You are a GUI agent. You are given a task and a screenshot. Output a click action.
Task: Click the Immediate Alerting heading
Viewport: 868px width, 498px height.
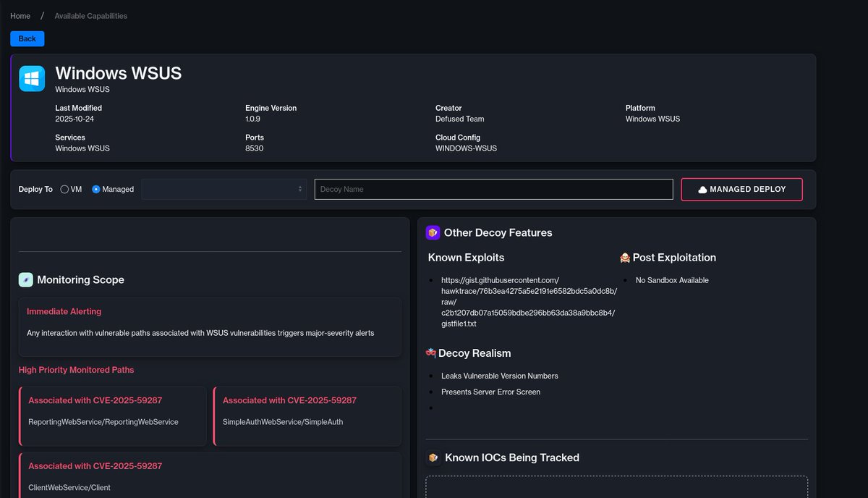(64, 311)
